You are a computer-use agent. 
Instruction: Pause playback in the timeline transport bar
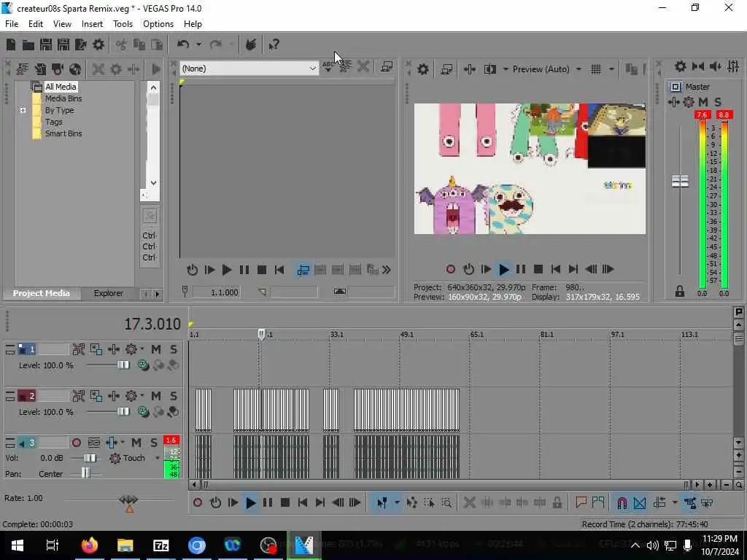pyautogui.click(x=268, y=503)
